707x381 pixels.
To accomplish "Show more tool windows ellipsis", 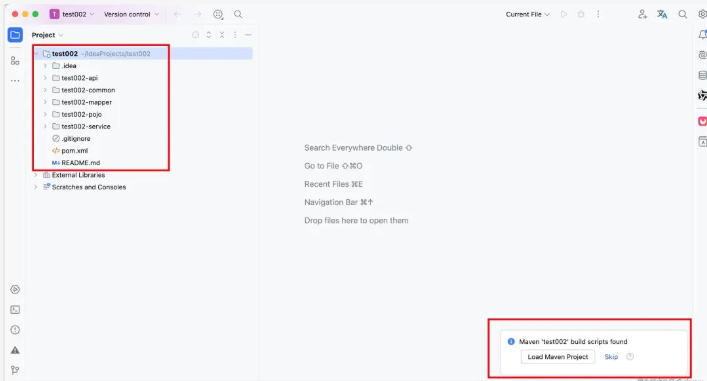I will tap(15, 81).
